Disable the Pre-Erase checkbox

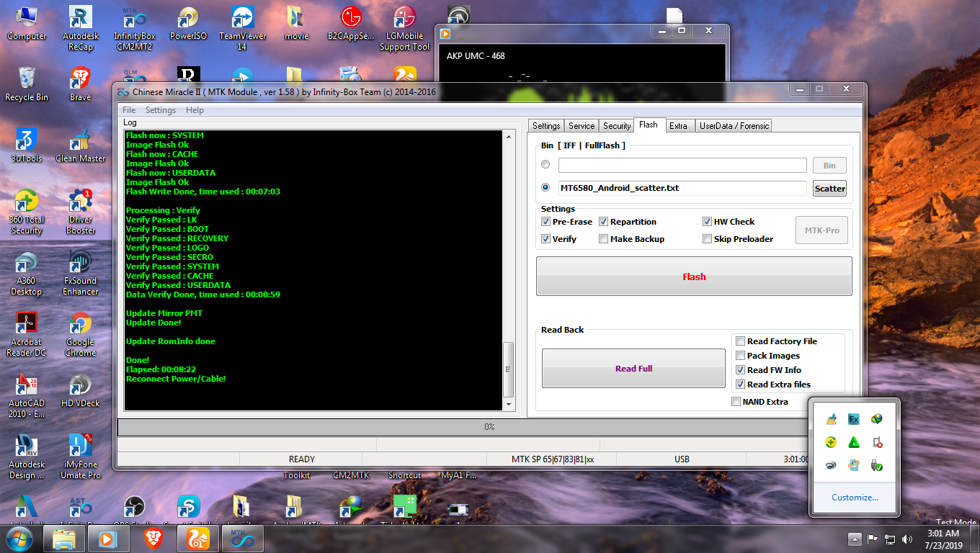pos(545,222)
